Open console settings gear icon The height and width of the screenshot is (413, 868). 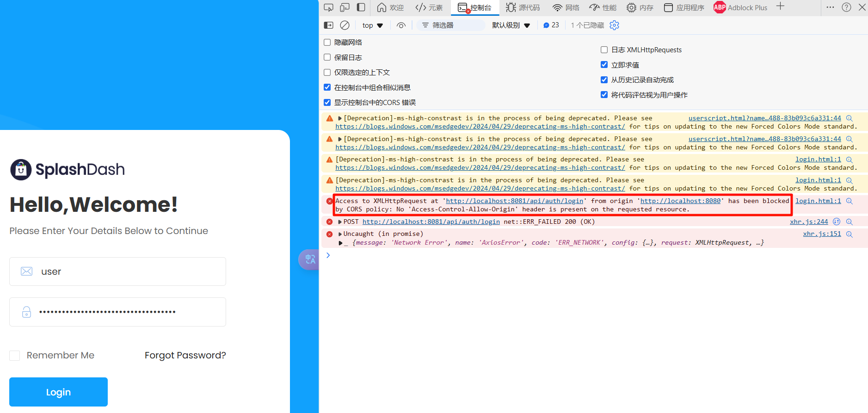(614, 25)
